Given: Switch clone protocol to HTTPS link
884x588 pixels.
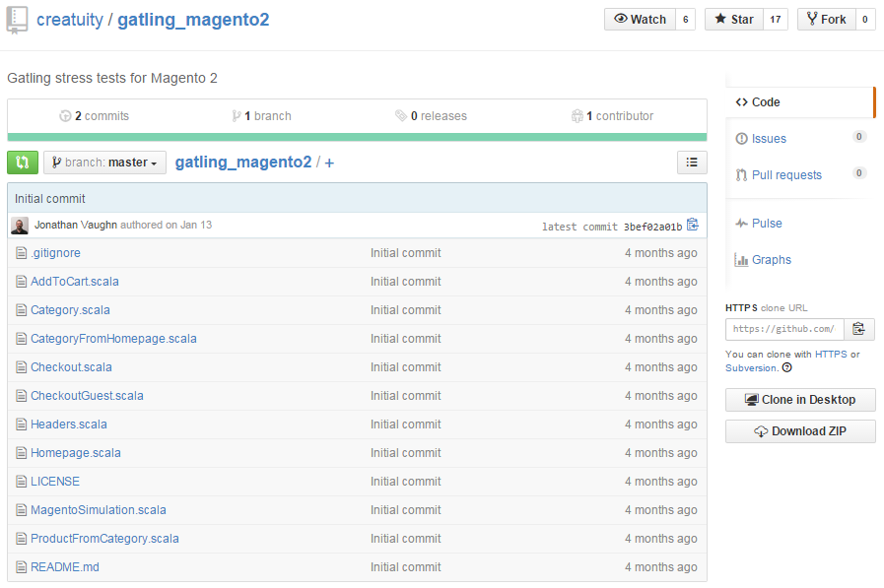Looking at the screenshot, I should tap(831, 355).
